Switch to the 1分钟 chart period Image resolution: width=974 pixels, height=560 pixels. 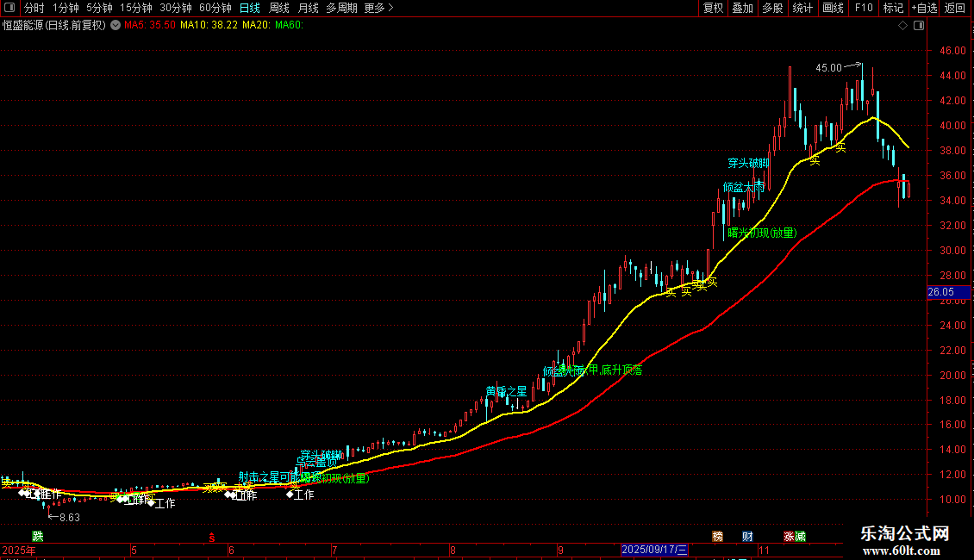point(66,8)
